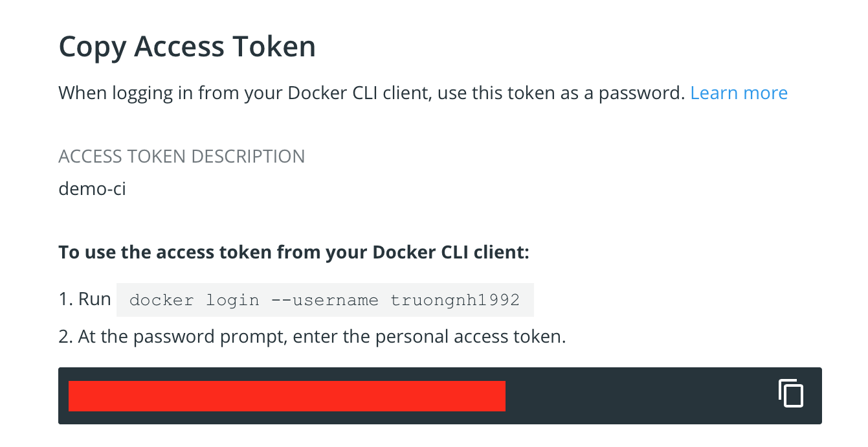Click the '1. Run' step label
This screenshot has width=868, height=447.
click(85, 299)
